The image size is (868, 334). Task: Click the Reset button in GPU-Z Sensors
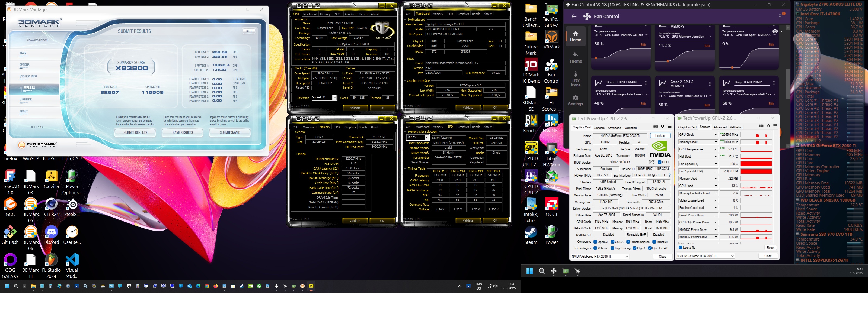(x=770, y=248)
